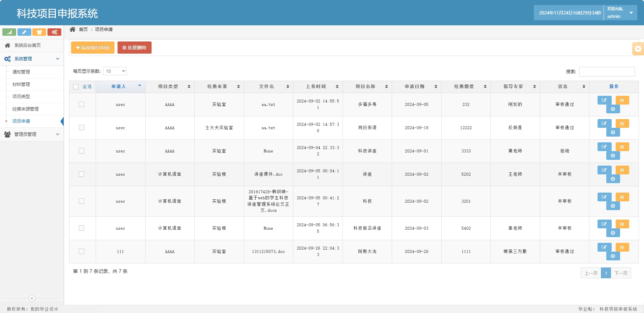This screenshot has width=644, height=313.
Task: Delete the 多福多寿 project row
Action: [x=622, y=100]
